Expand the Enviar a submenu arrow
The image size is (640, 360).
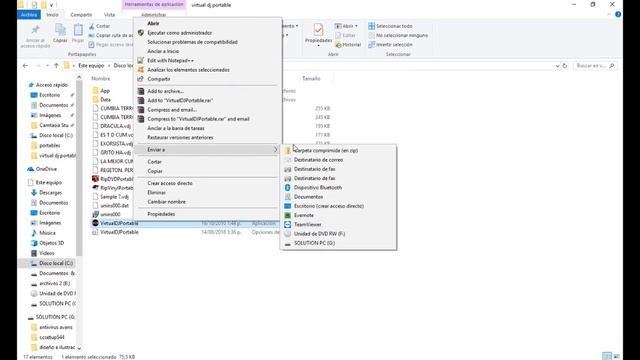(x=275, y=150)
